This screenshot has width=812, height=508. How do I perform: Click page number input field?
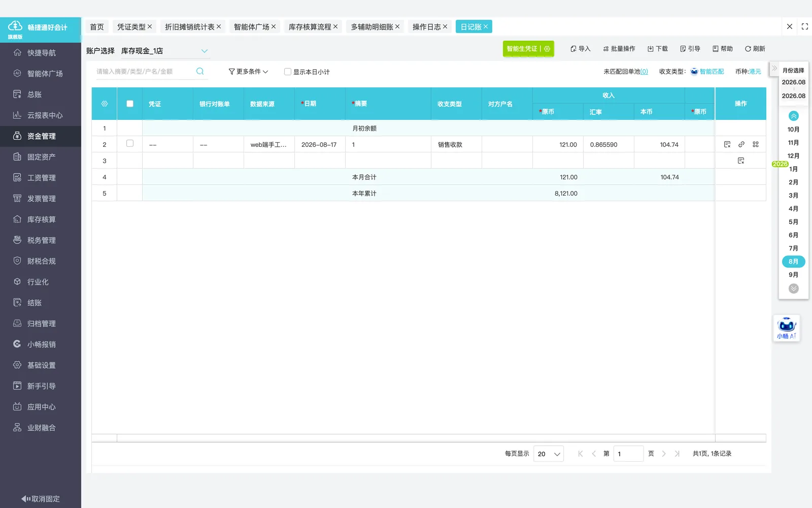coord(628,454)
